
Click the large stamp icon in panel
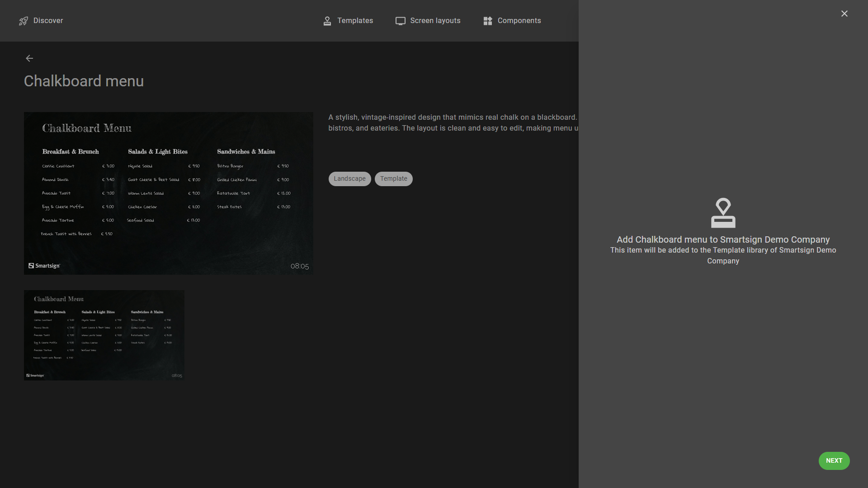pyautogui.click(x=723, y=213)
